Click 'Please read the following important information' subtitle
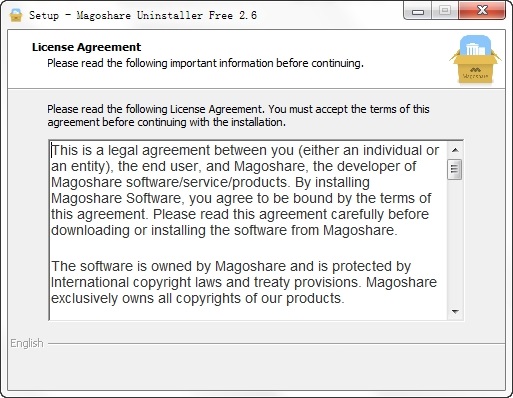The height and width of the screenshot is (398, 513). (205, 63)
